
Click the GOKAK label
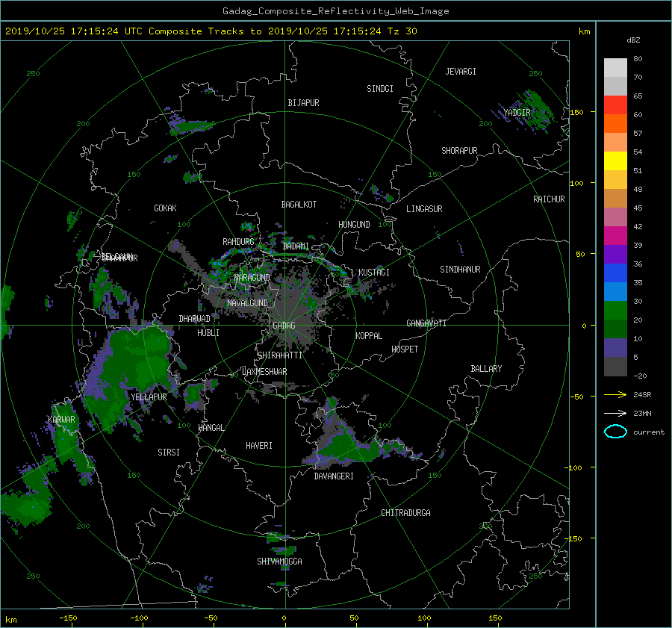pos(165,208)
